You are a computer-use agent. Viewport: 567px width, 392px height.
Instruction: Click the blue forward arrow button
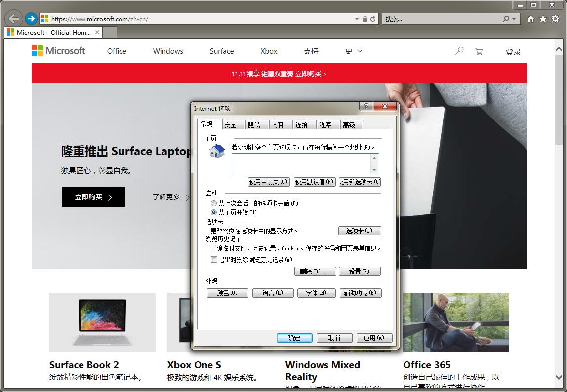31,18
